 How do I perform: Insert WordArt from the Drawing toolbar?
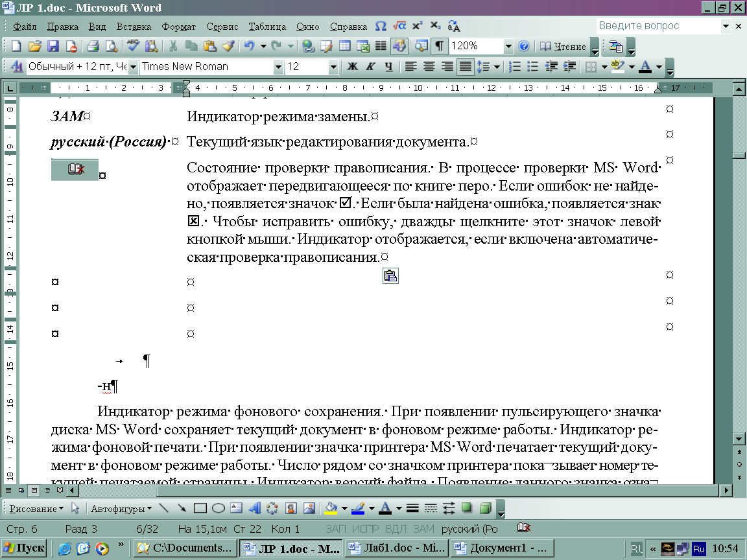click(x=254, y=508)
